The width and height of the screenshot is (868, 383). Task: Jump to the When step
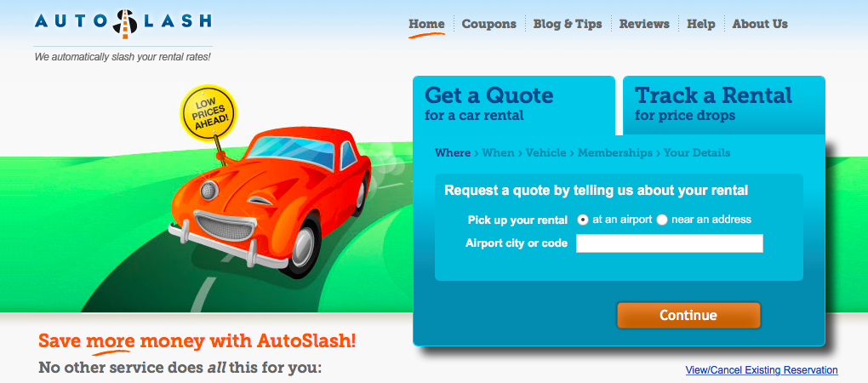498,152
